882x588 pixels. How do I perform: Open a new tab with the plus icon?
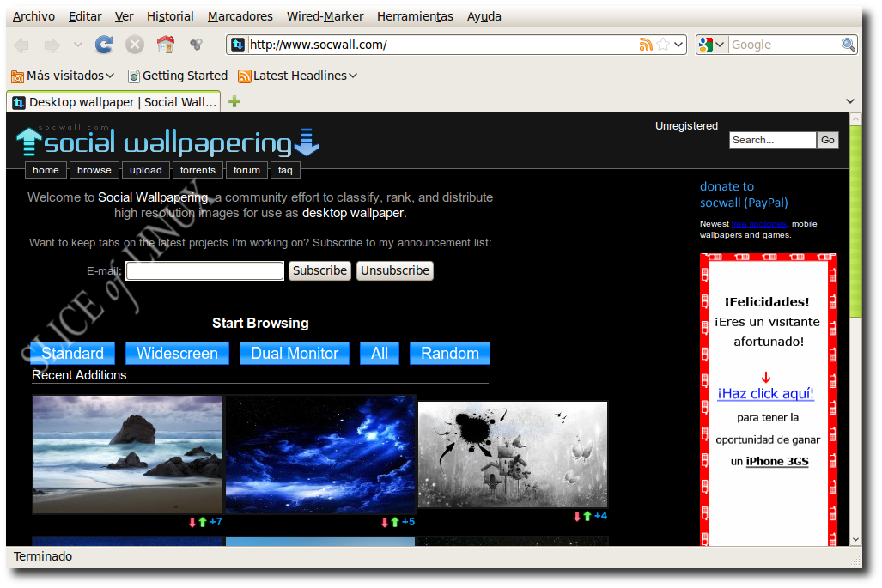point(234,101)
